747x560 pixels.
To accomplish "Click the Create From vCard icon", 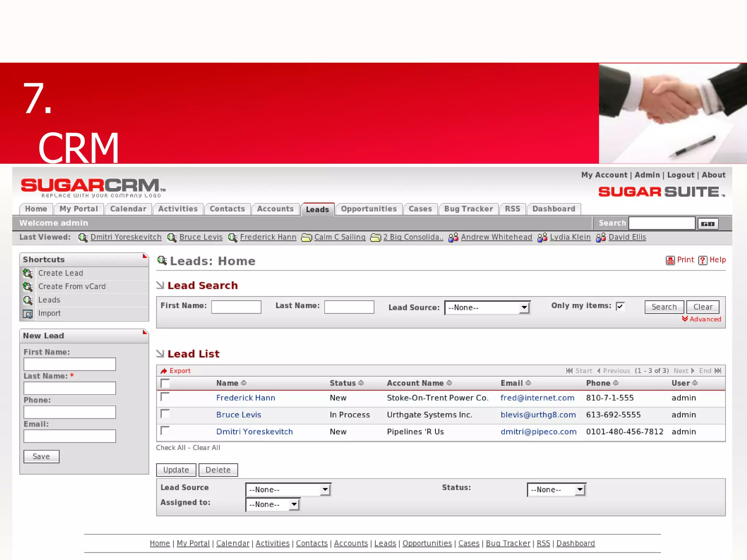I will [x=28, y=287].
